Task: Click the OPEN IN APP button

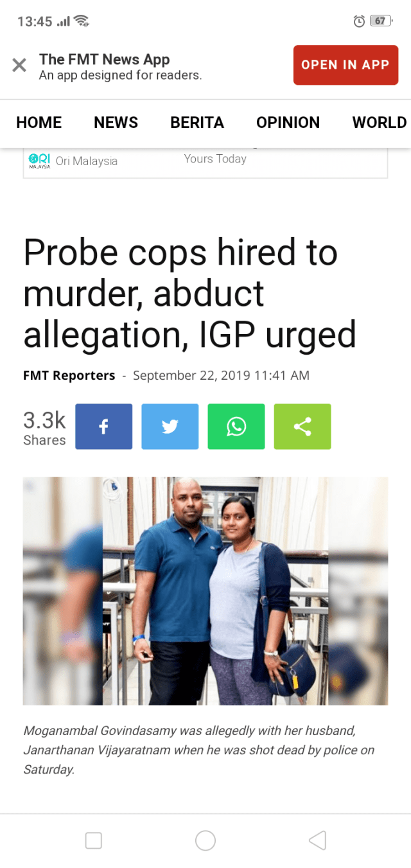Action: pyautogui.click(x=345, y=65)
